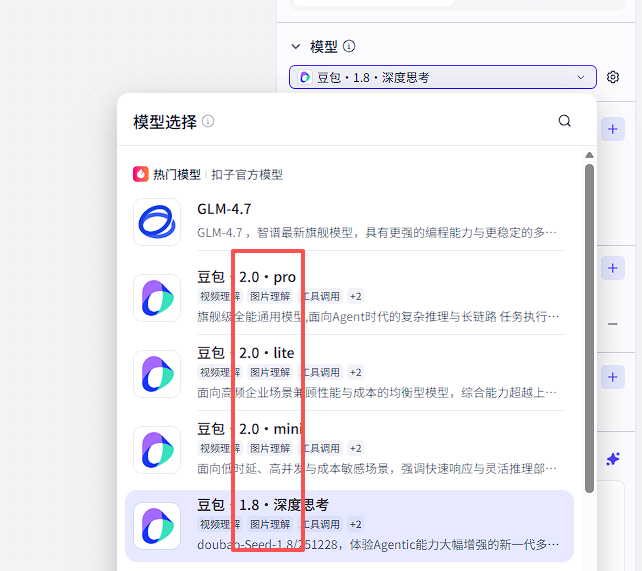Image resolution: width=642 pixels, height=571 pixels.
Task: Choose the 豆包 2.0 lite model
Action: coord(246,353)
